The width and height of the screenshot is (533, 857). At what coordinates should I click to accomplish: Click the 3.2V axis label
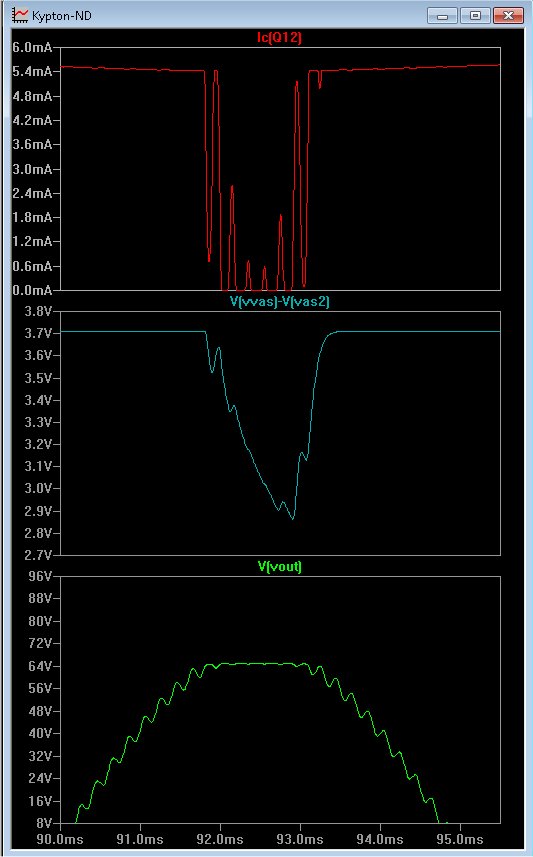click(38, 444)
